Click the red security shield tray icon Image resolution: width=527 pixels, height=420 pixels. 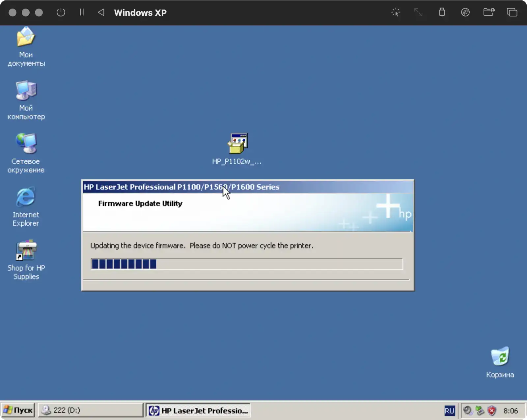click(492, 410)
